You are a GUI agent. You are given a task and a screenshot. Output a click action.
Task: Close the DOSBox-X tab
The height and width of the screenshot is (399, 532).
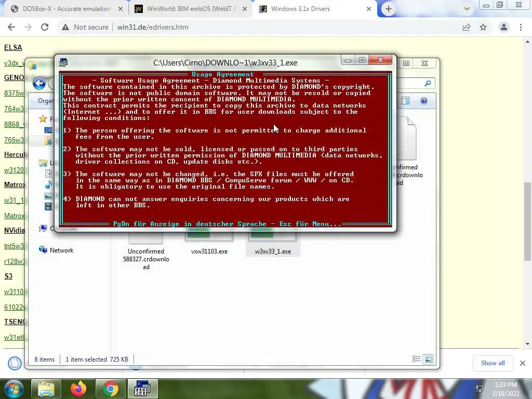(120, 9)
